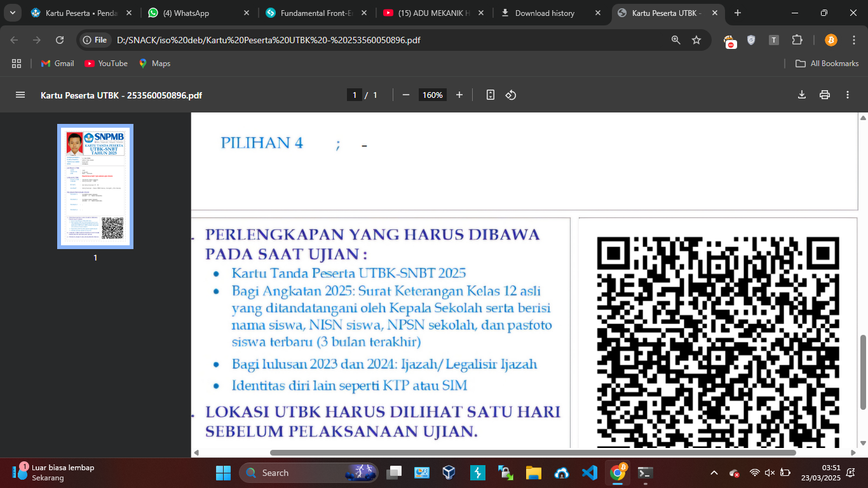Go back to previous page

[x=14, y=40]
